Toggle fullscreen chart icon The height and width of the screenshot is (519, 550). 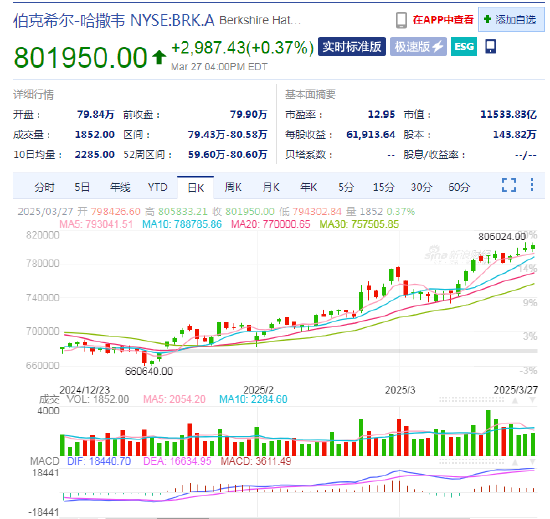509,185
